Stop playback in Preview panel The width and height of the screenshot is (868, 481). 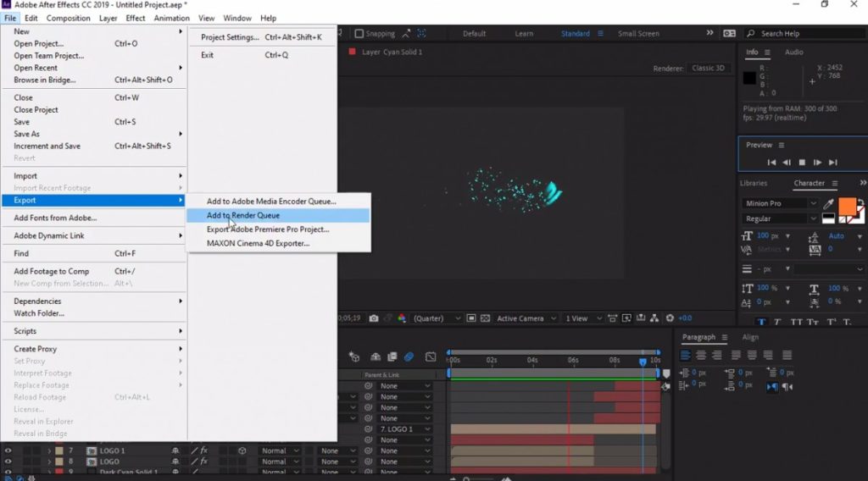click(802, 163)
